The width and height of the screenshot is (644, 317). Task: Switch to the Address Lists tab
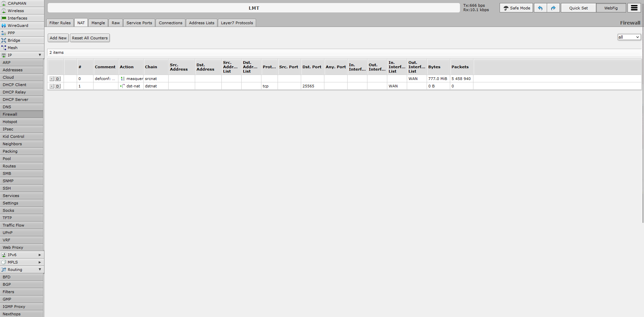coord(202,23)
